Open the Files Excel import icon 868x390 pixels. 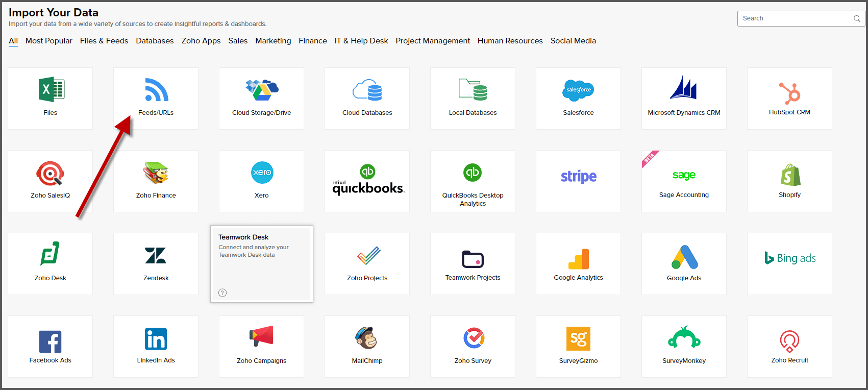pyautogui.click(x=52, y=90)
